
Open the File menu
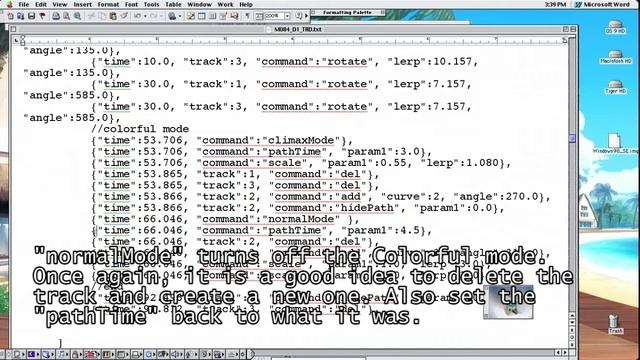click(24, 4)
